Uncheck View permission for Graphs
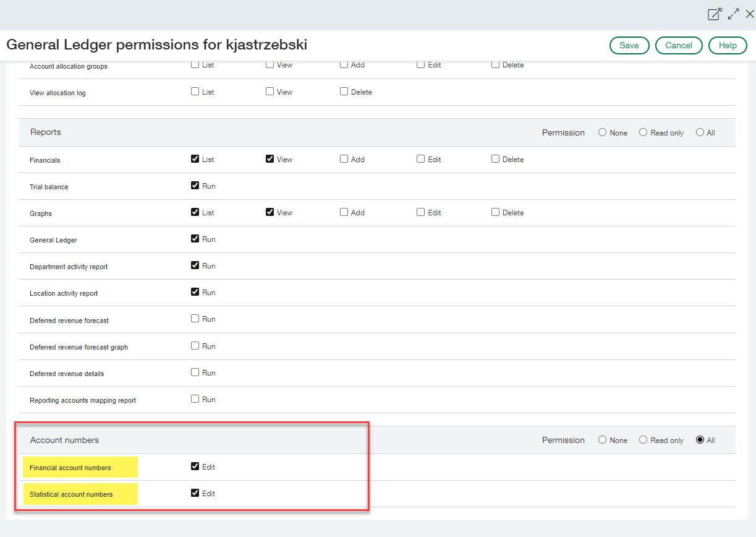Screen dimensions: 756x537 [x=270, y=212]
